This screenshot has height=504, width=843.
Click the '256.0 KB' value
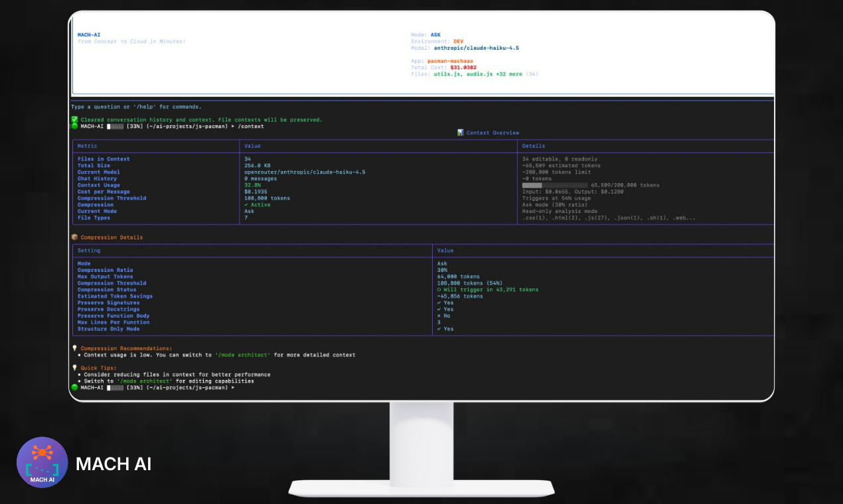pyautogui.click(x=258, y=166)
